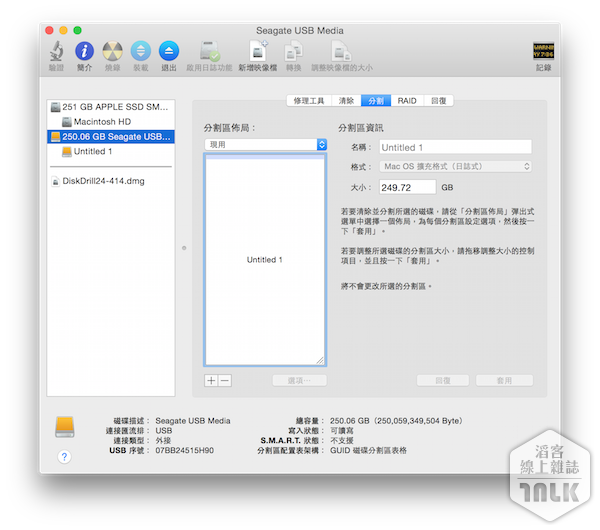The image size is (600, 530).
Task: Click the Convert (轉換) toolbar icon
Action: click(293, 52)
